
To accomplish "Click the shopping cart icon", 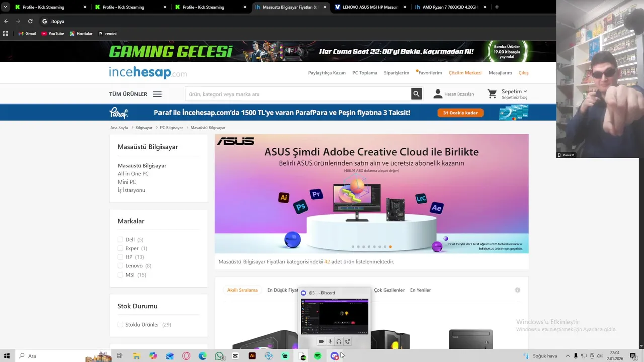I will (x=492, y=94).
